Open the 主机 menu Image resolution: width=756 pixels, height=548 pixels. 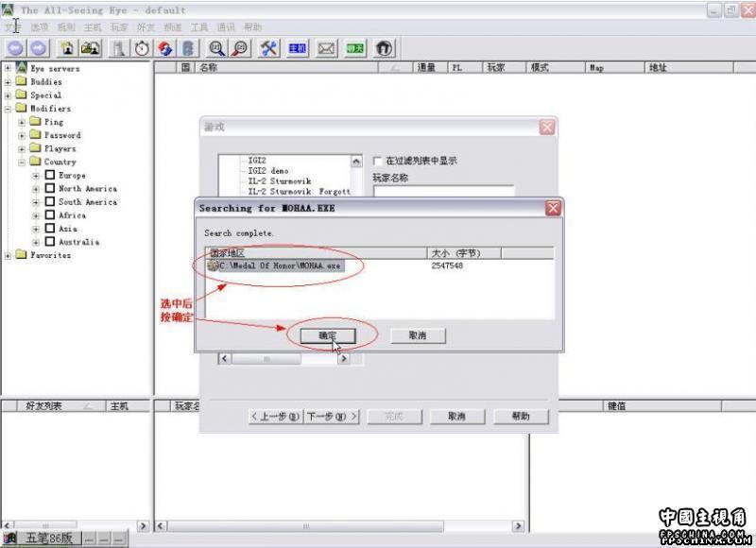(x=93, y=27)
